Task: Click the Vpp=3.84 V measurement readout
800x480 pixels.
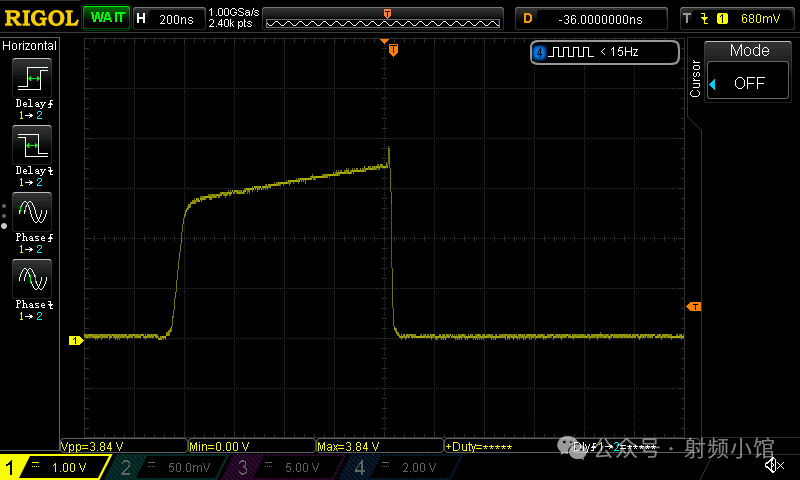Action: click(x=122, y=446)
